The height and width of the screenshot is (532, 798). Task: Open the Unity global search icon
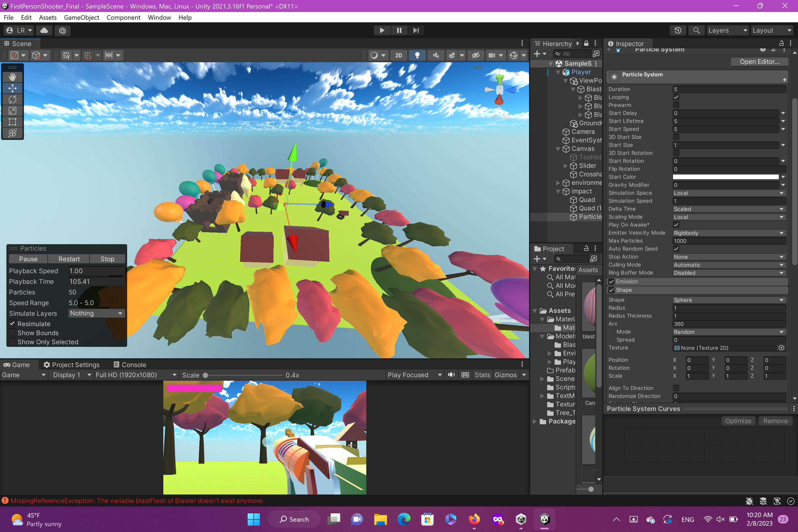click(696, 30)
